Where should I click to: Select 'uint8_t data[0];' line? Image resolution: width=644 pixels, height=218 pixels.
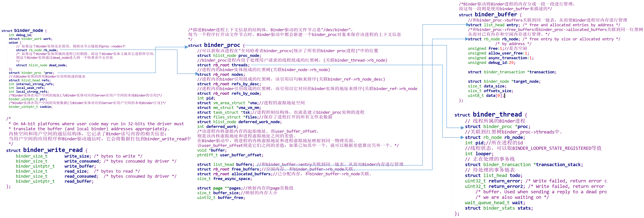[x=486, y=96]
